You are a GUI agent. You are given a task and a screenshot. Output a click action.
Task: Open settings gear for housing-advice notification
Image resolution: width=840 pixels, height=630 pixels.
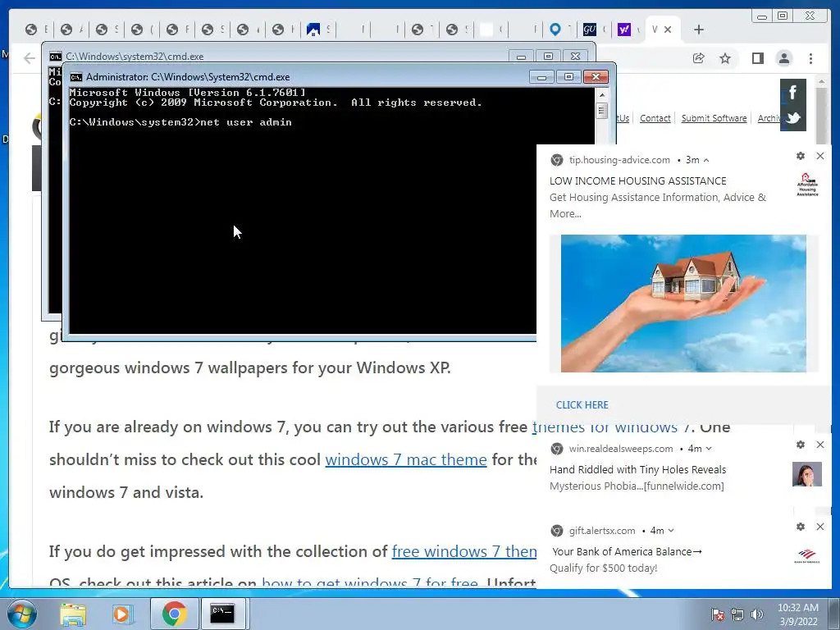801,156
